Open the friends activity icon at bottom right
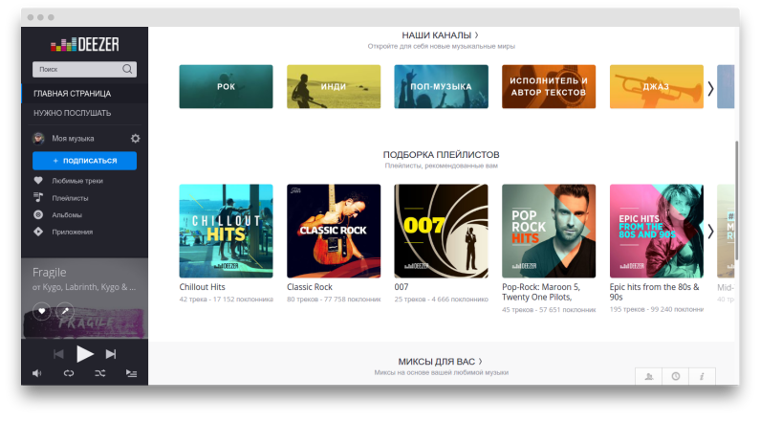 click(649, 376)
